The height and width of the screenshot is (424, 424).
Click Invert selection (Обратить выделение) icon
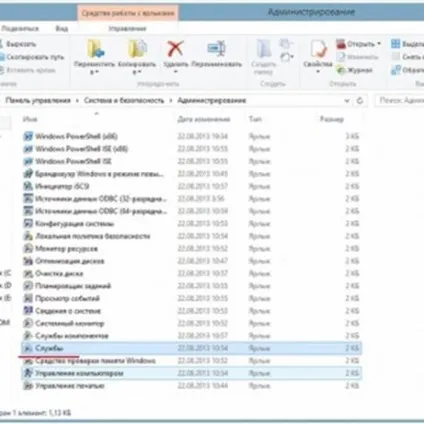(395, 70)
